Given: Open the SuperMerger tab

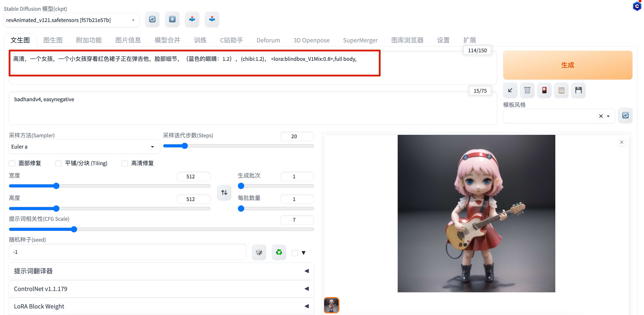Looking at the screenshot, I should point(360,40).
